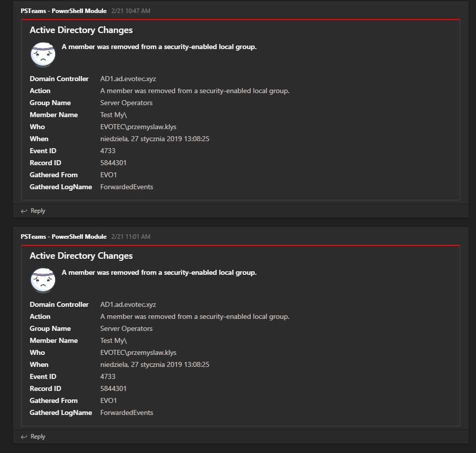Screen dimensions: 476x453
Task: Open a reply to the first message
Action: click(38, 211)
